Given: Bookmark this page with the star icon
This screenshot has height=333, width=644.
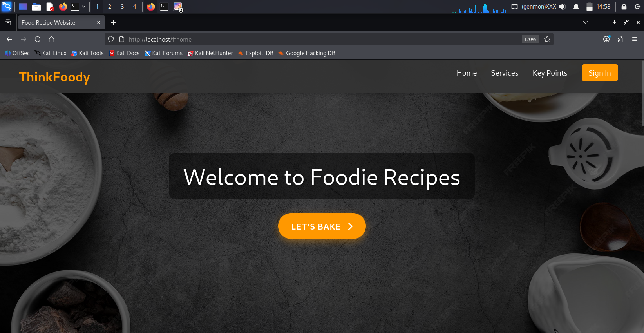Looking at the screenshot, I should 547,39.
